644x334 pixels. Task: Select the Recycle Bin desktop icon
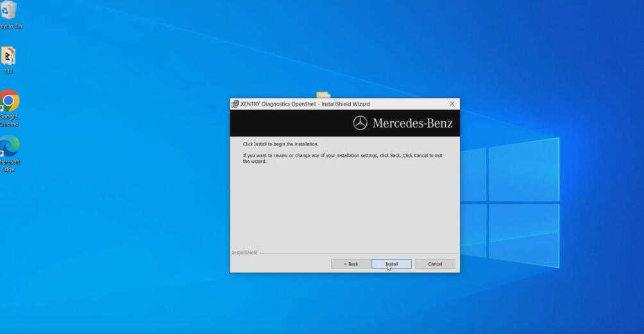(x=9, y=15)
